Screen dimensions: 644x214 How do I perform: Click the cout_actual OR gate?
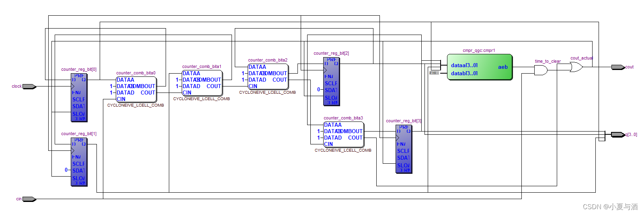click(x=576, y=67)
